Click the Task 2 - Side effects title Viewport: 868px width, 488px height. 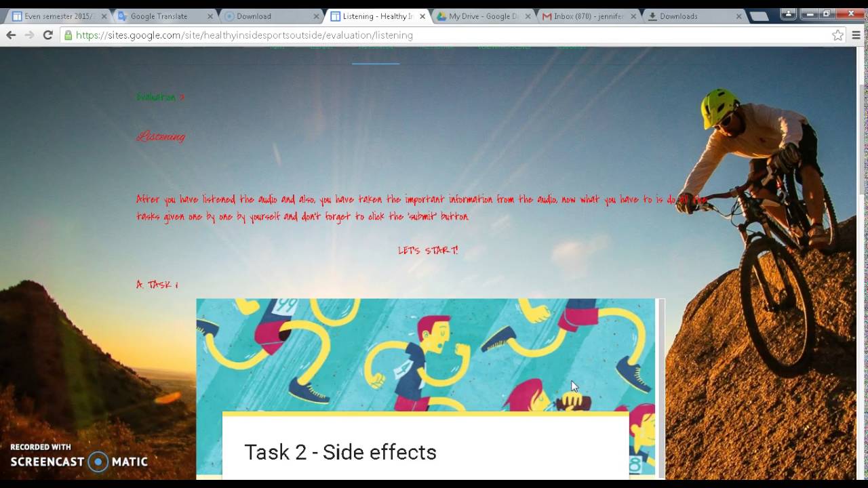pos(340,452)
